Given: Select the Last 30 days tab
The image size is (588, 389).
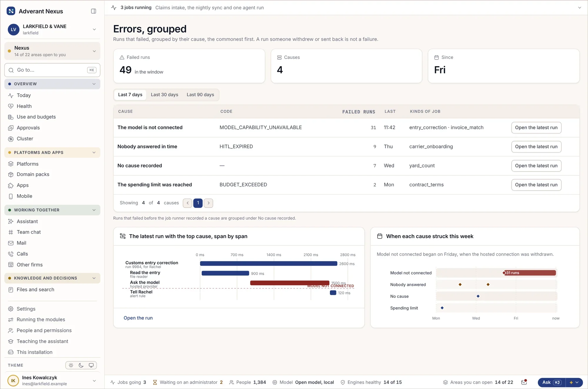Looking at the screenshot, I should [165, 95].
